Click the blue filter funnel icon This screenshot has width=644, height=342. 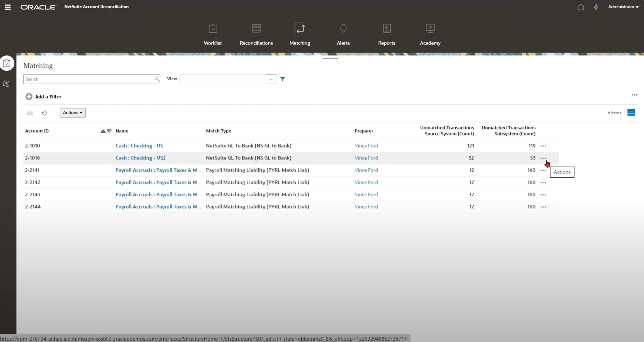pos(282,79)
